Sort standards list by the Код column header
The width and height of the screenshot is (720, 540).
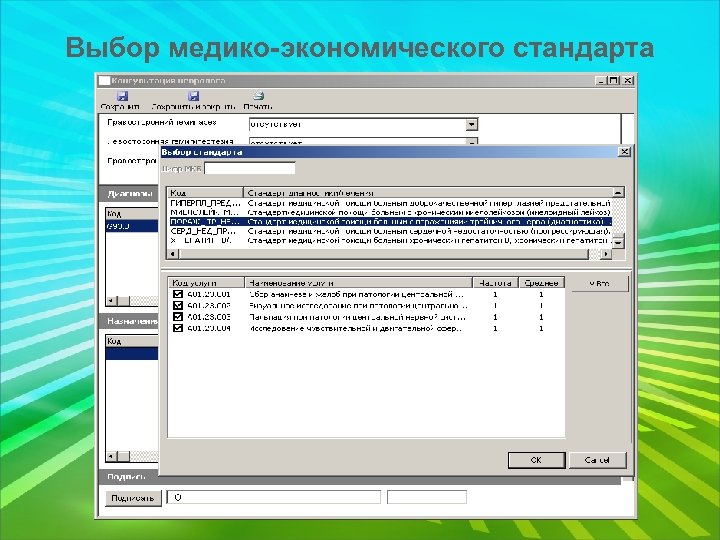point(205,192)
